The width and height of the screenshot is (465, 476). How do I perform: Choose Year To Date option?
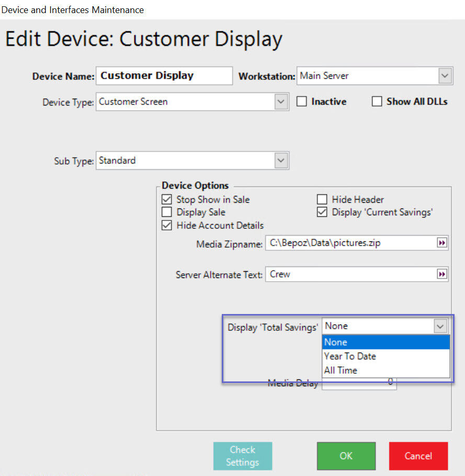coord(385,356)
